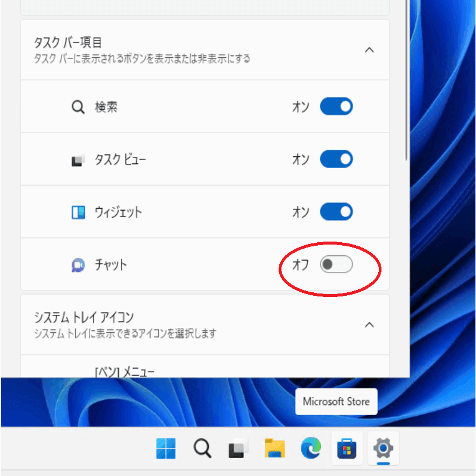Viewport: 476px width, 476px height.
Task: Disable the ウィジェット toggle
Action: (336, 212)
